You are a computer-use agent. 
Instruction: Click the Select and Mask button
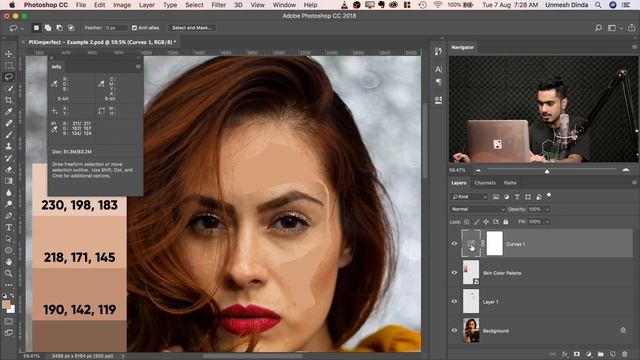point(191,28)
